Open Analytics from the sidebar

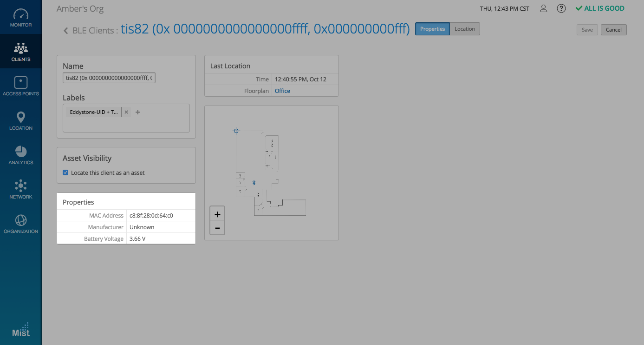[21, 155]
